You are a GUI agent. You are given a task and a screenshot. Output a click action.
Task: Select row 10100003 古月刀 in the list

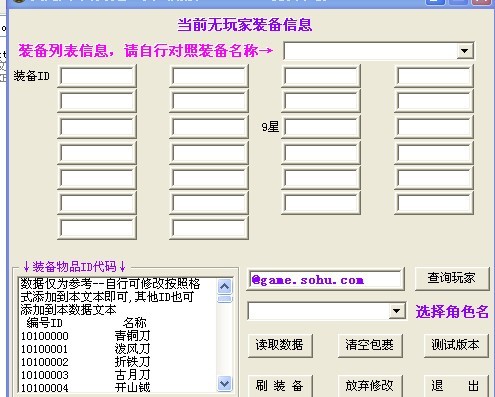pyautogui.click(x=86, y=375)
